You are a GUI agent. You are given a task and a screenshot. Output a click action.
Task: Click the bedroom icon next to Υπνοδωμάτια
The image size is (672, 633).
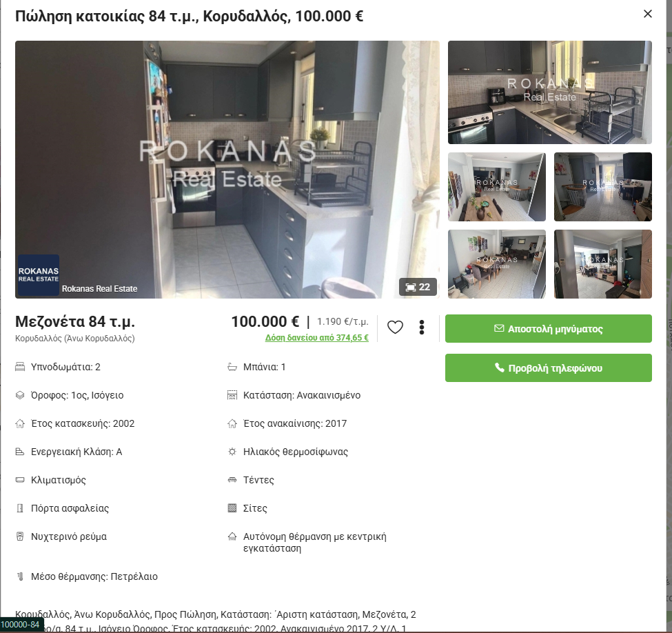20,367
